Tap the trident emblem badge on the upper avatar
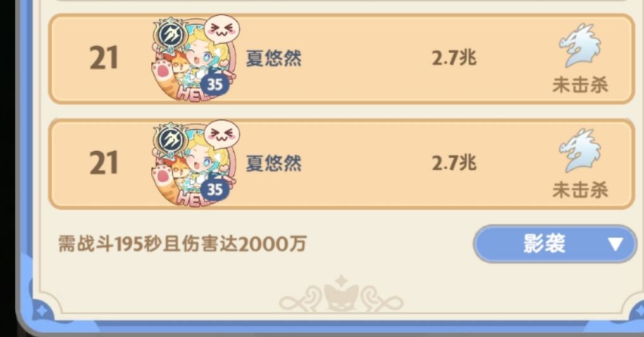 point(171,35)
